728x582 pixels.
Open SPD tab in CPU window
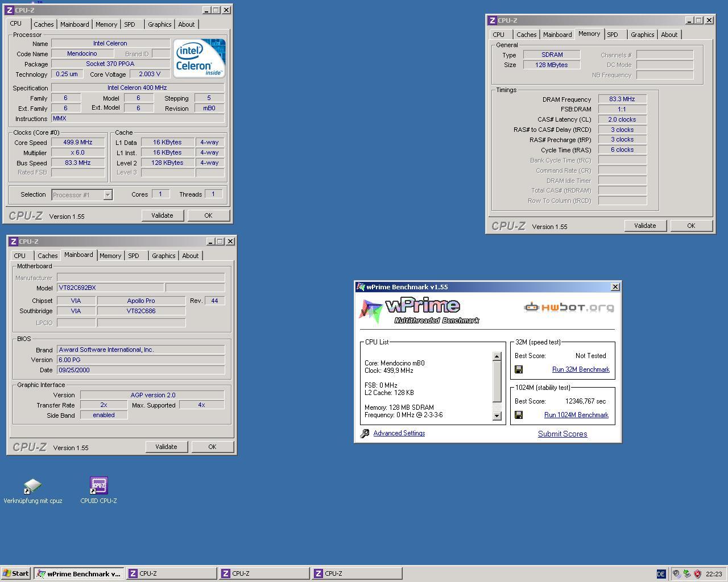pos(130,24)
